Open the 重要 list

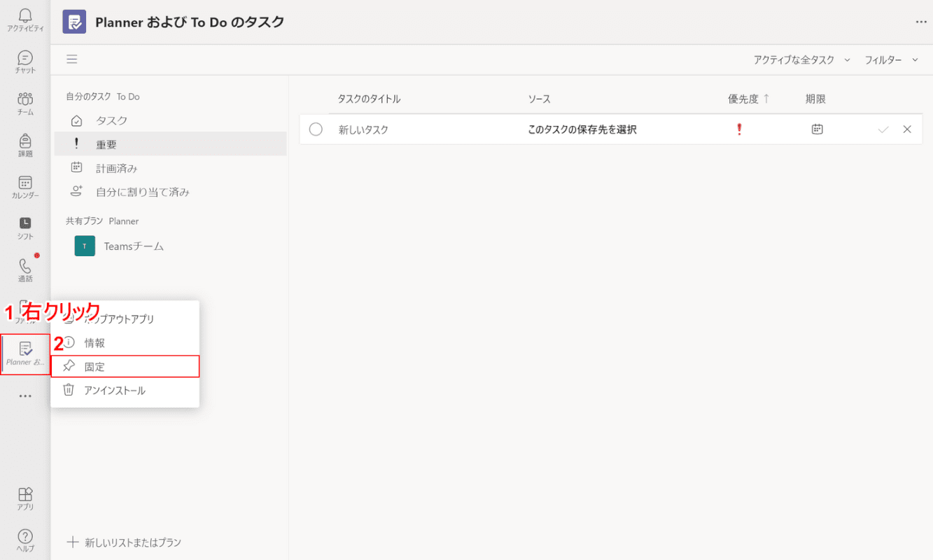click(171, 144)
